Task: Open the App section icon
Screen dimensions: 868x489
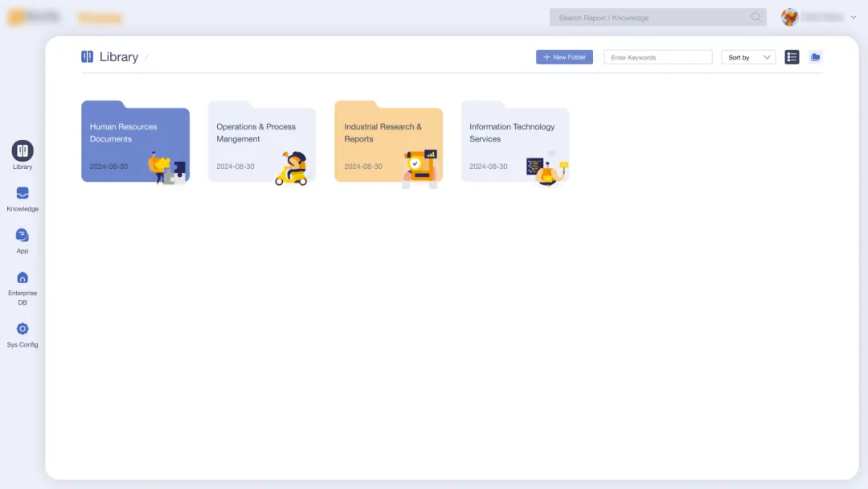Action: click(x=23, y=235)
